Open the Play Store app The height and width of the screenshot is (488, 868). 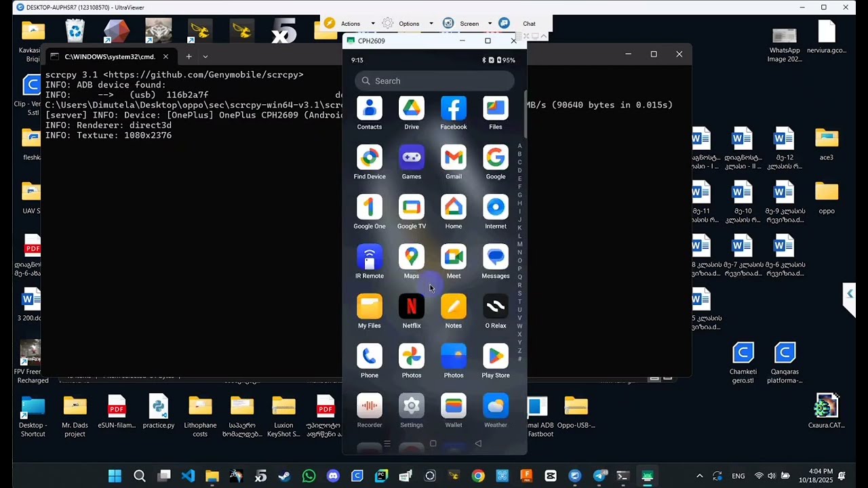click(496, 360)
